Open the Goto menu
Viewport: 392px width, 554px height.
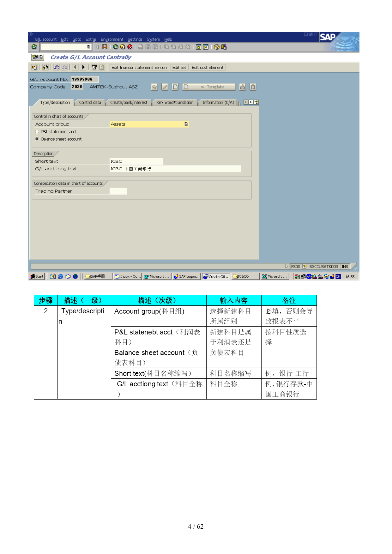pyautogui.click(x=77, y=39)
